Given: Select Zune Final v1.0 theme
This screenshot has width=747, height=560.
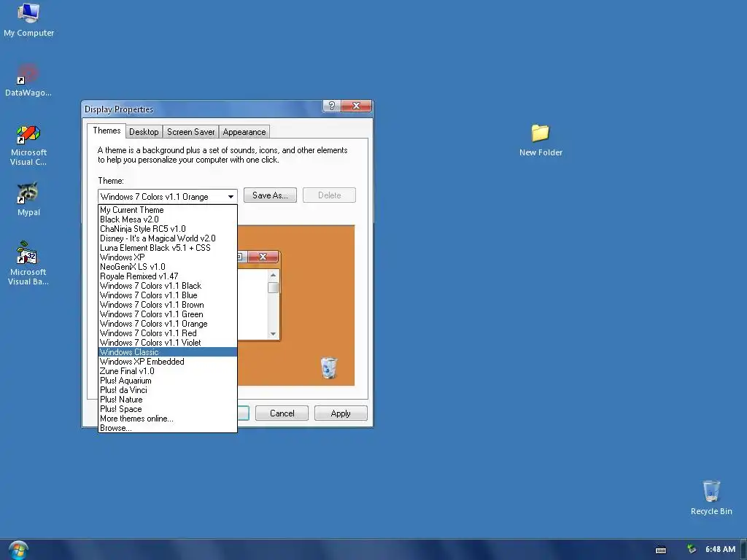Looking at the screenshot, I should pos(168,371).
